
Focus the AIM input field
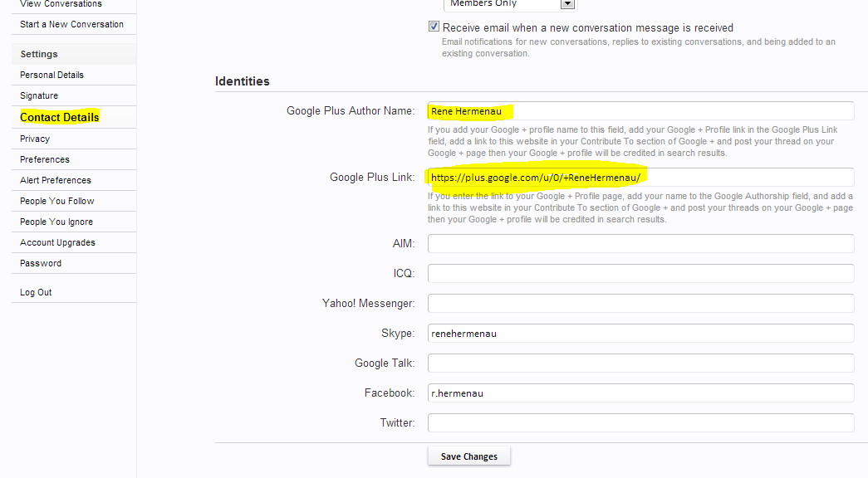click(x=640, y=243)
